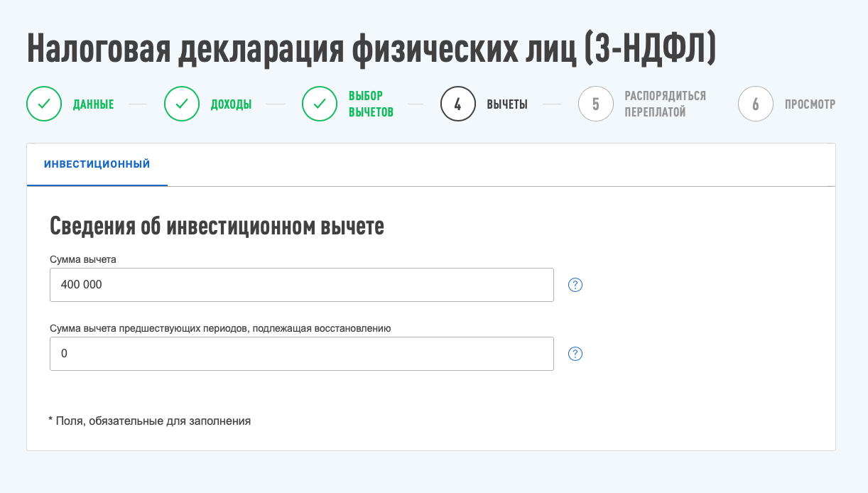Click the note Поля, обязательные для заполнения
Image resolution: width=868 pixels, height=493 pixels.
(149, 421)
